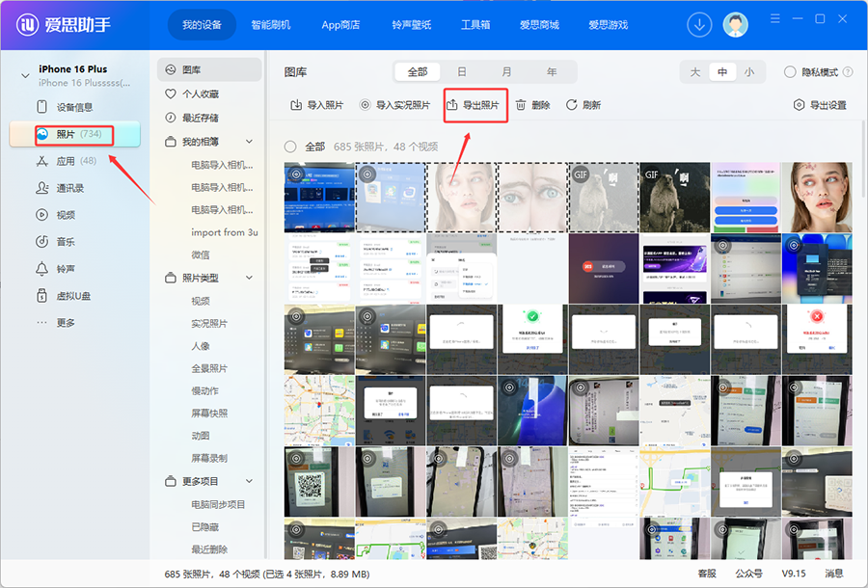Group photos by 月 month
Screen dimensions: 868x588
click(x=506, y=72)
